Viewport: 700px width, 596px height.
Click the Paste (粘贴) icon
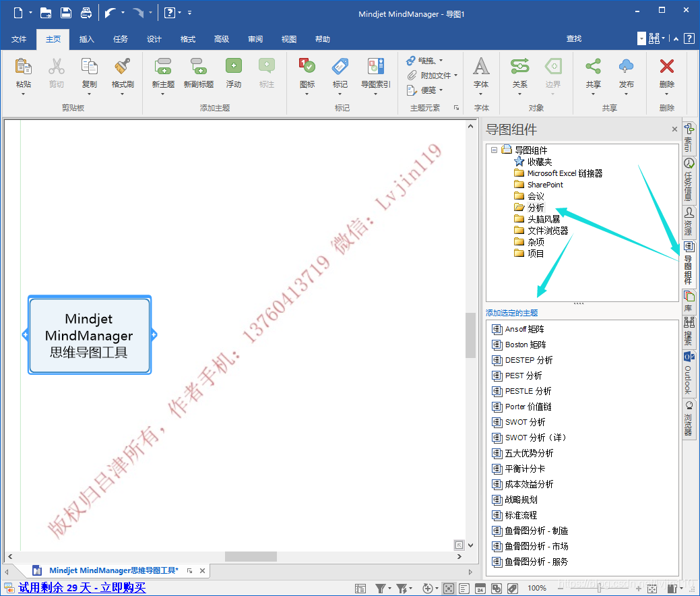(x=23, y=67)
